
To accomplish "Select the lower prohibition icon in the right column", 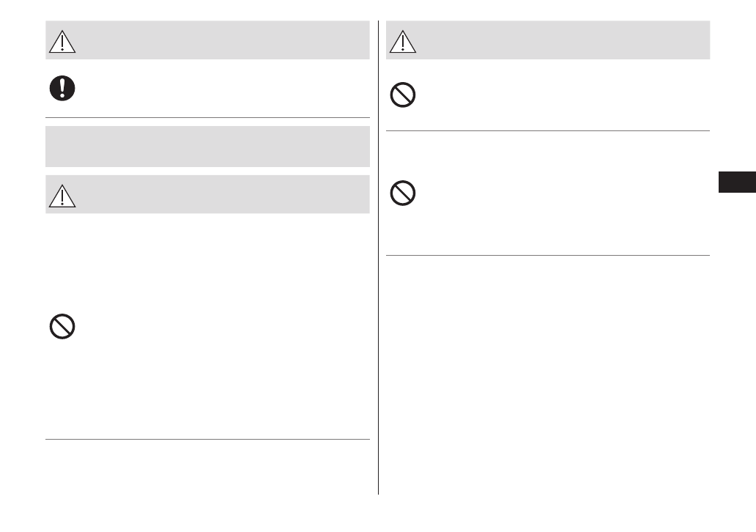I will pyautogui.click(x=403, y=193).
